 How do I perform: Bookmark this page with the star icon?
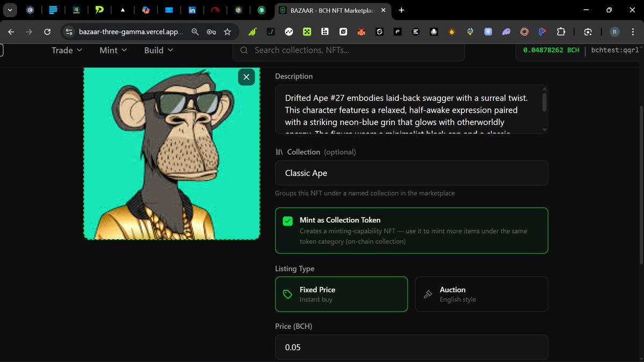[227, 32]
